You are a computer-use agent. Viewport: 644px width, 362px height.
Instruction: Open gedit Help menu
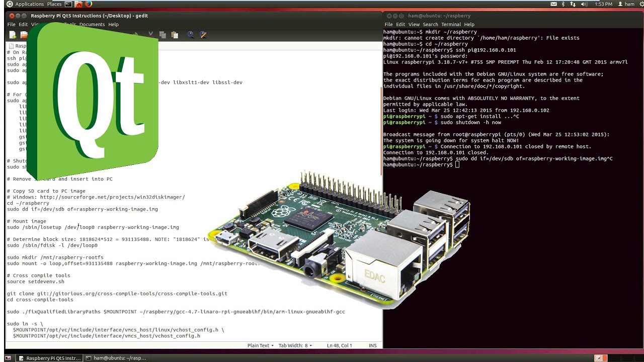point(114,24)
